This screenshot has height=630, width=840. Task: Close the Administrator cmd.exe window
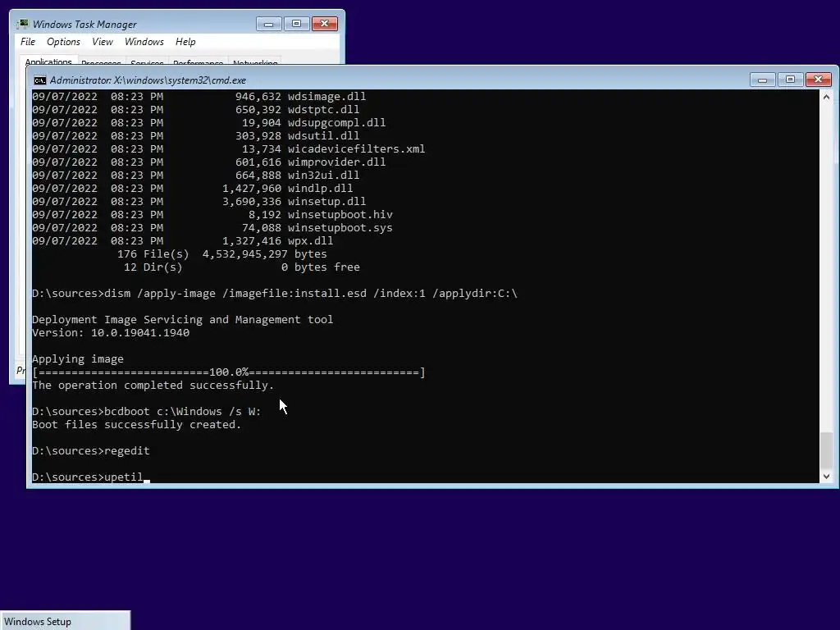point(818,80)
